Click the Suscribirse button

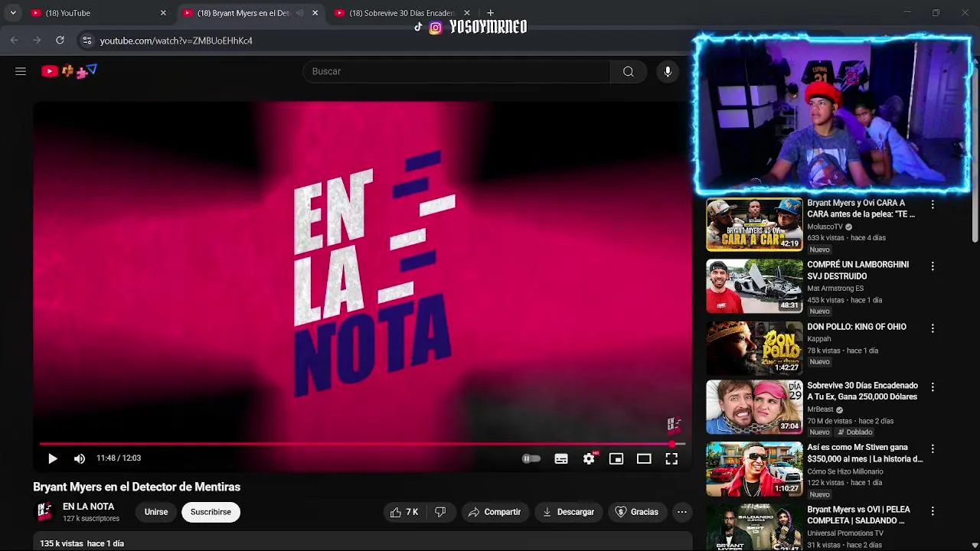click(211, 512)
